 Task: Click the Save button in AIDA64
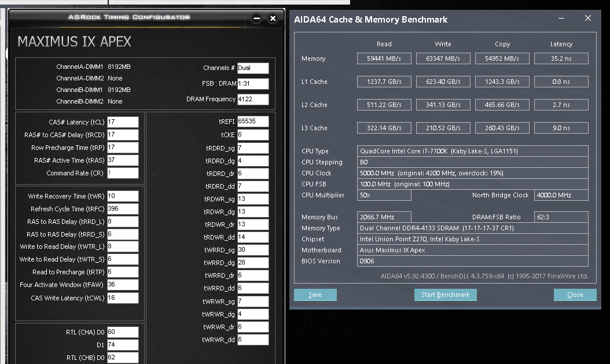315,295
